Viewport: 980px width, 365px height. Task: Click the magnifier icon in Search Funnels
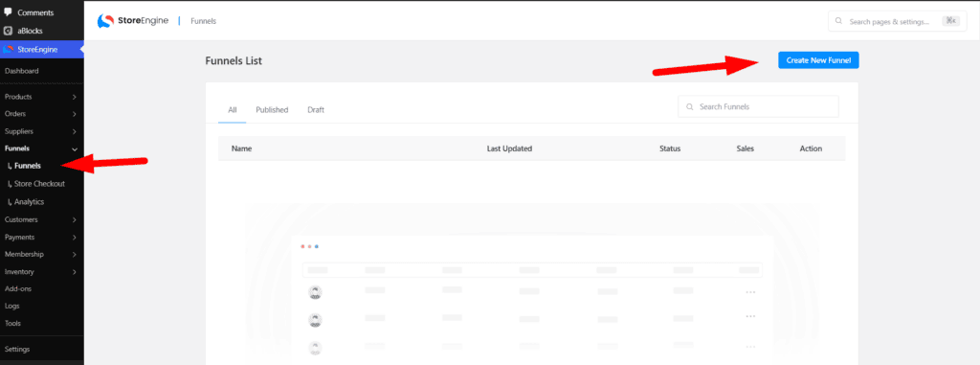point(690,107)
